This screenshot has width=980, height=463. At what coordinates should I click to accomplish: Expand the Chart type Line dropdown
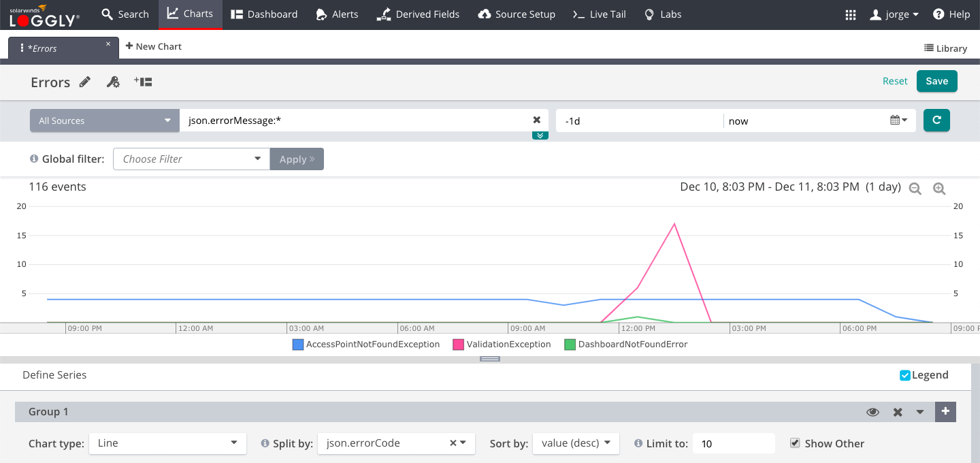point(167,443)
